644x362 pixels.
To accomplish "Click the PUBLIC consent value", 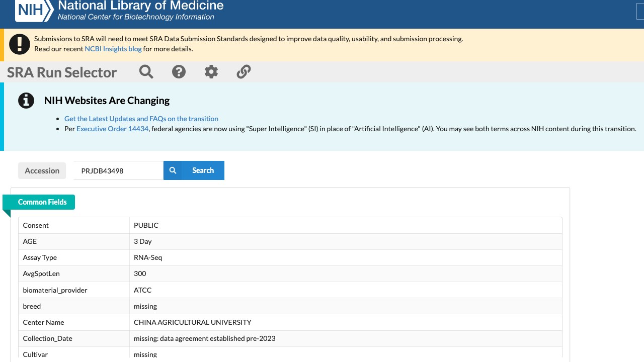I will [146, 225].
